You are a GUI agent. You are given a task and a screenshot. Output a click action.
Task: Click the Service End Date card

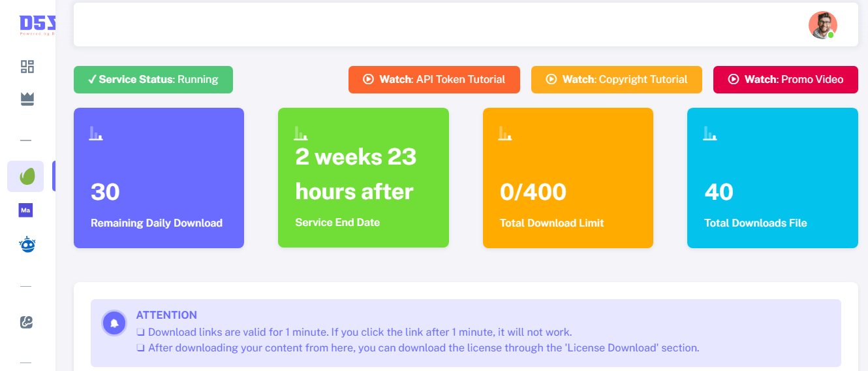click(x=363, y=178)
